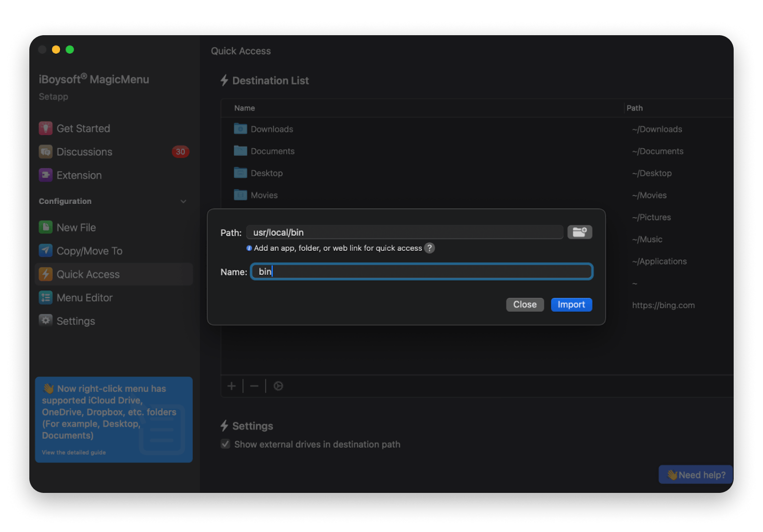Select the Downloads row in destination list
763x532 pixels.
pyautogui.click(x=271, y=129)
